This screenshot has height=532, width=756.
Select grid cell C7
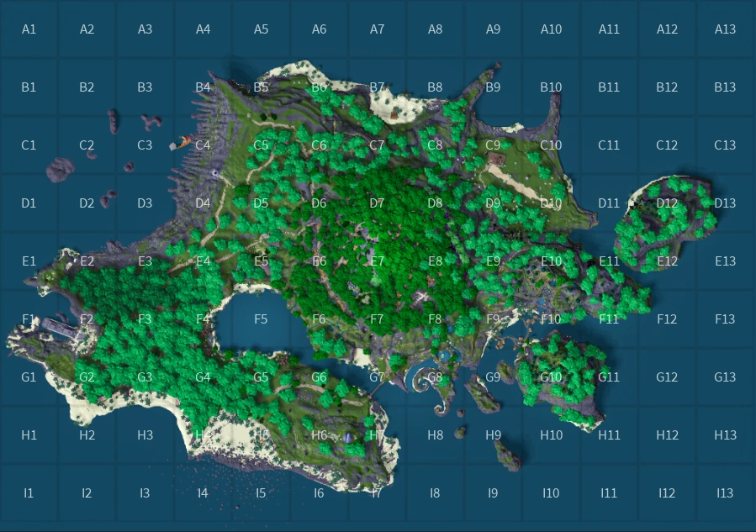(377, 145)
